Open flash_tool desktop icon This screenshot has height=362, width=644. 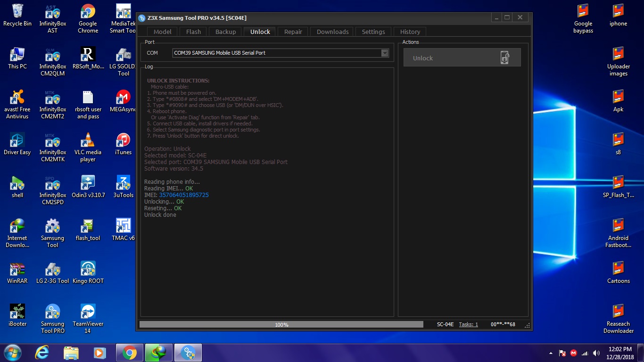[x=88, y=230]
